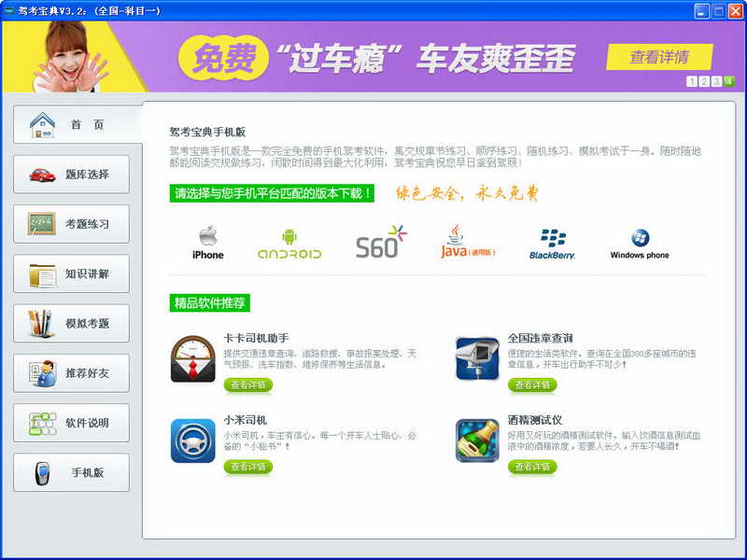Viewport: 747px width, 560px height.
Task: Switch banner to slide 1
Action: point(691,81)
